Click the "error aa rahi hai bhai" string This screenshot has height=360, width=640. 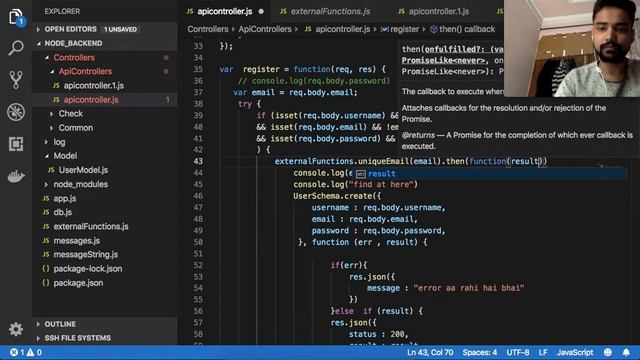click(469, 288)
